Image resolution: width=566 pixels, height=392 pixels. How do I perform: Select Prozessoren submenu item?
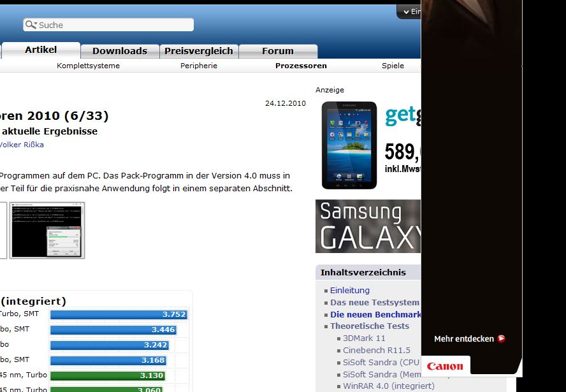point(301,66)
